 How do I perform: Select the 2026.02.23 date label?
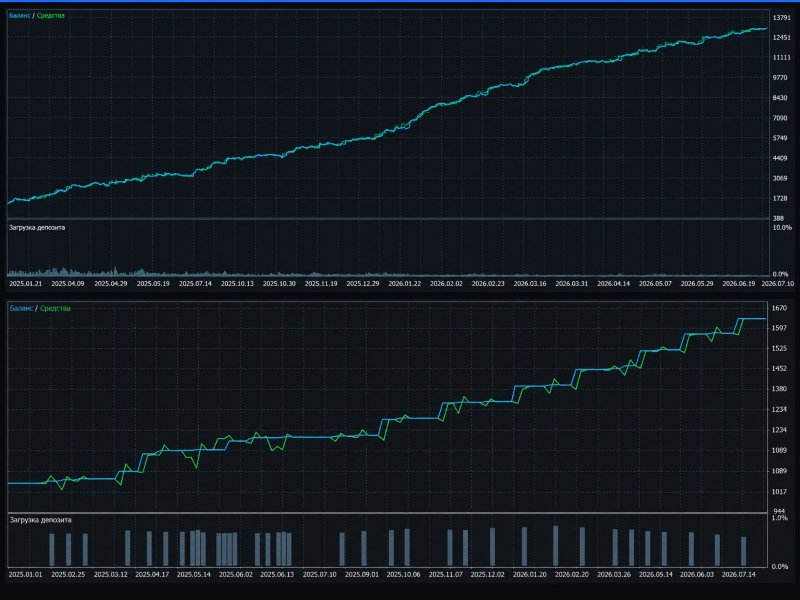tap(488, 284)
